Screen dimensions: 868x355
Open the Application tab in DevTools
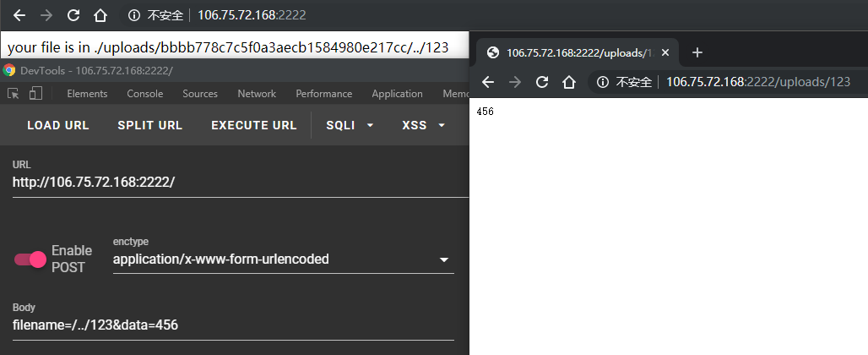(x=398, y=94)
